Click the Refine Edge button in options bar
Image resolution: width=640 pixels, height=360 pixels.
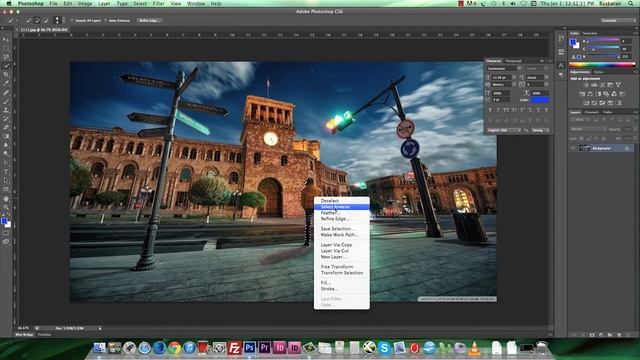point(149,20)
